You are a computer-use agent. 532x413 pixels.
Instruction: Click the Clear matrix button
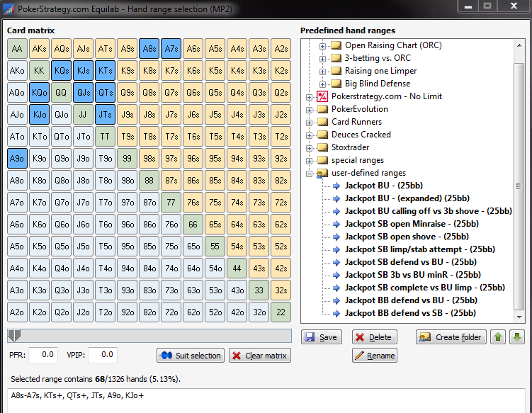click(260, 356)
